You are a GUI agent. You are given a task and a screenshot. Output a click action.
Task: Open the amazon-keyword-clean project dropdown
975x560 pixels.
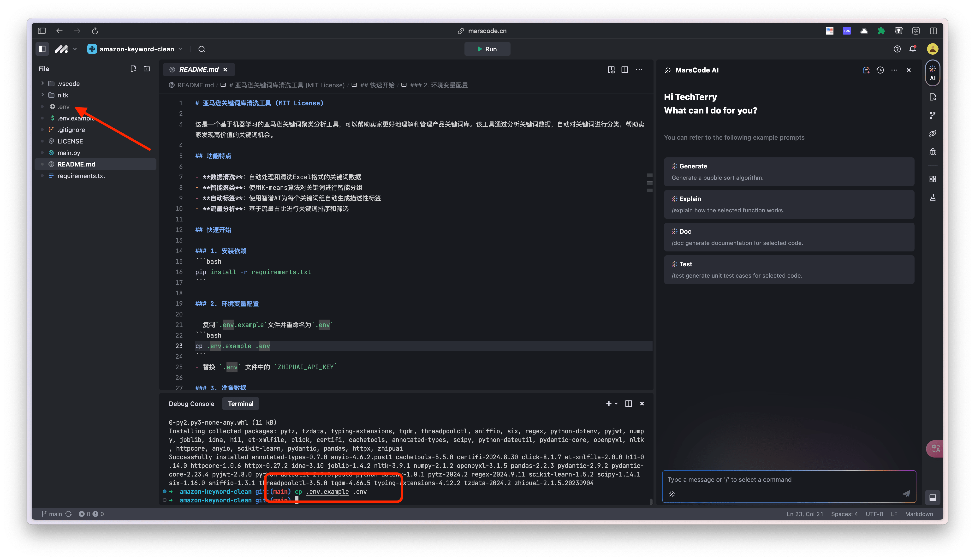135,49
